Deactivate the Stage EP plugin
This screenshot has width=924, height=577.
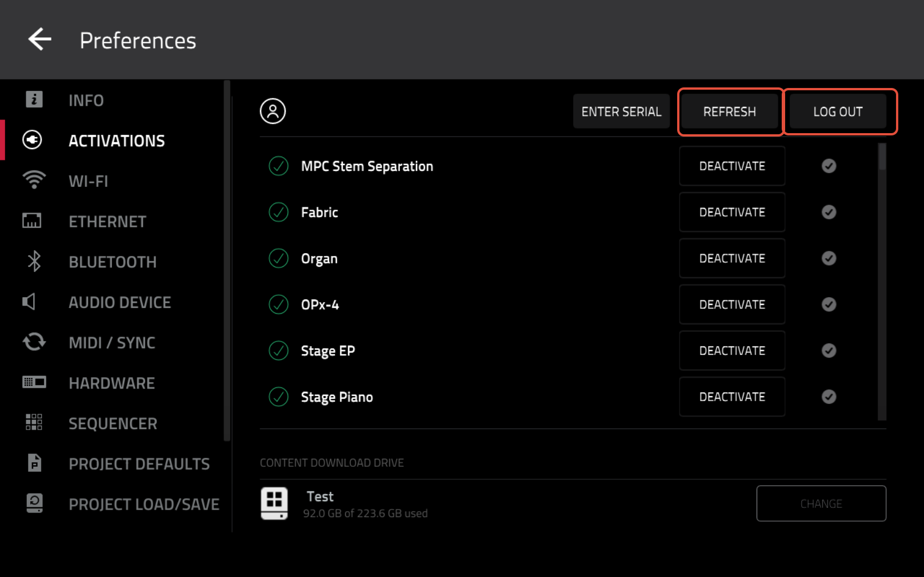[x=732, y=350]
